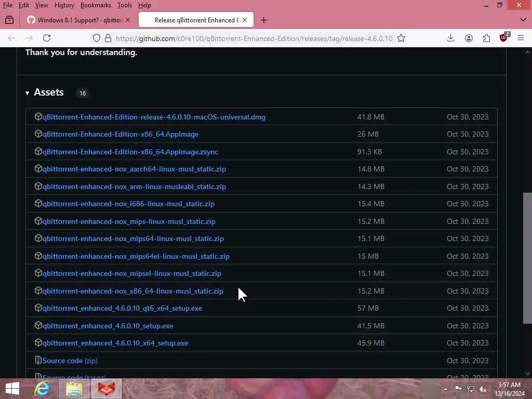Open the File menu
The width and height of the screenshot is (532, 399).
7,5
